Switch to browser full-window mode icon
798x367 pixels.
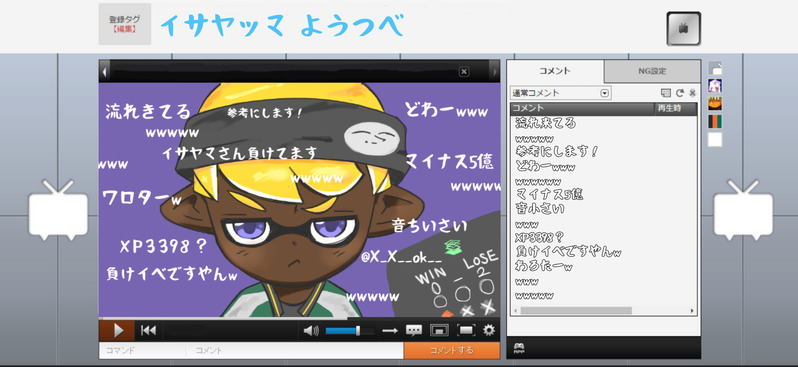pyautogui.click(x=439, y=331)
